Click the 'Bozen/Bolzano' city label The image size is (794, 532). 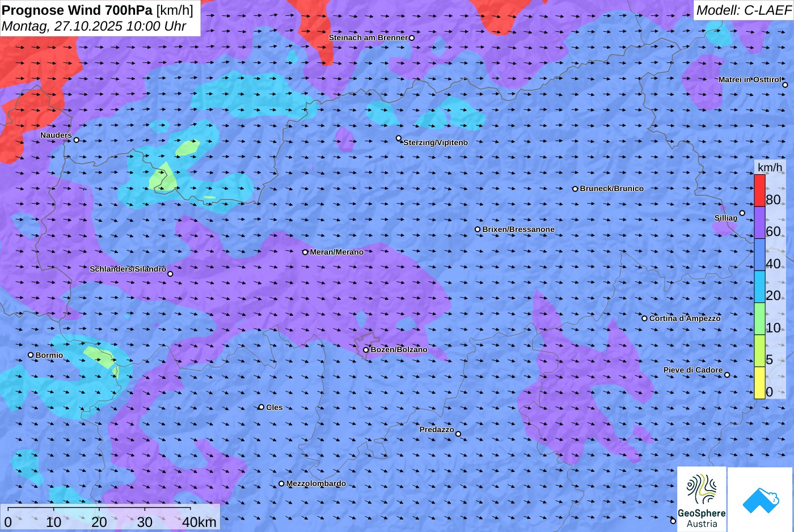tap(399, 349)
